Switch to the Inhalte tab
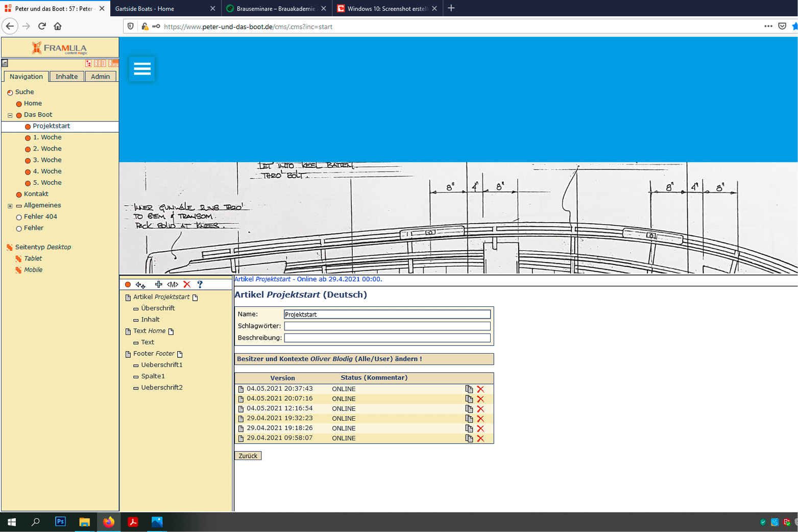 (67, 77)
